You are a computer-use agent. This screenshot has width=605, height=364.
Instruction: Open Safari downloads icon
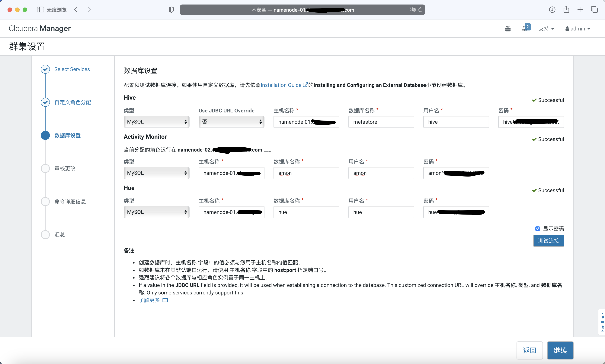click(552, 10)
